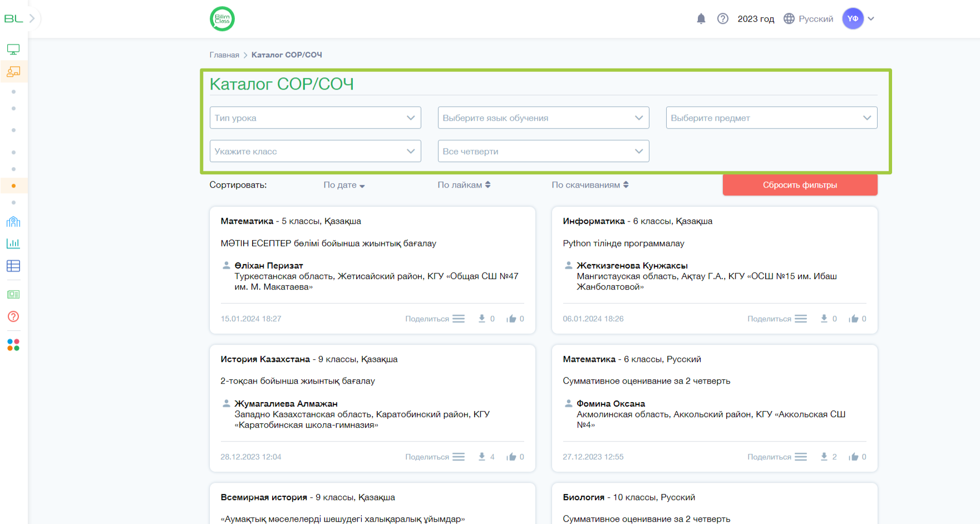Click Каталог СОР/СОЧ breadcrumb text
This screenshot has width=980, height=524.
(287, 55)
